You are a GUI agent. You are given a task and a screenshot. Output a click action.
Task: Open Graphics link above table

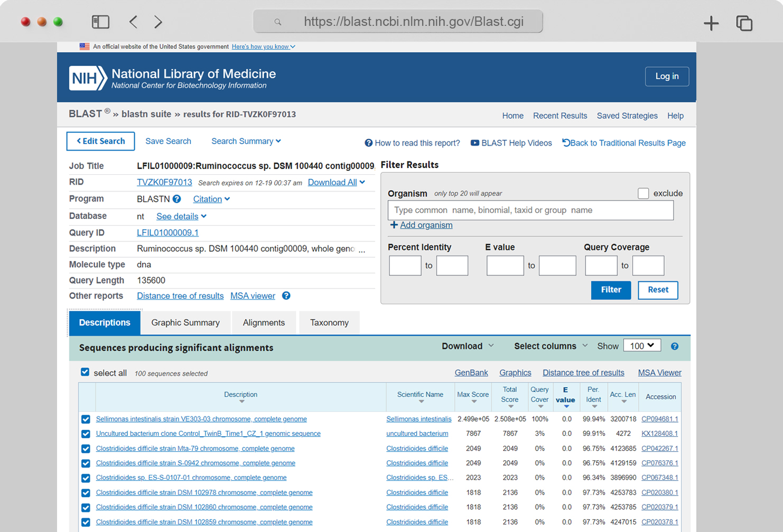click(515, 373)
